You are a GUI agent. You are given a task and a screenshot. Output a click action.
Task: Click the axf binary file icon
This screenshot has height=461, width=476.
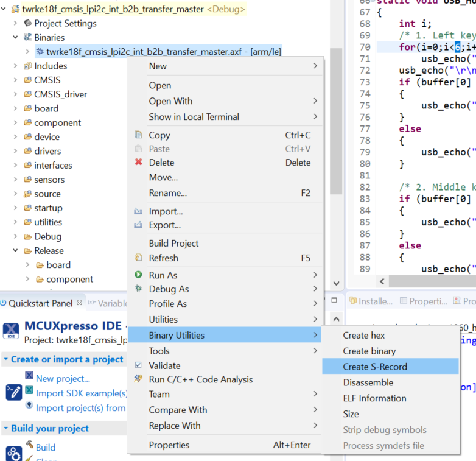coord(40,52)
